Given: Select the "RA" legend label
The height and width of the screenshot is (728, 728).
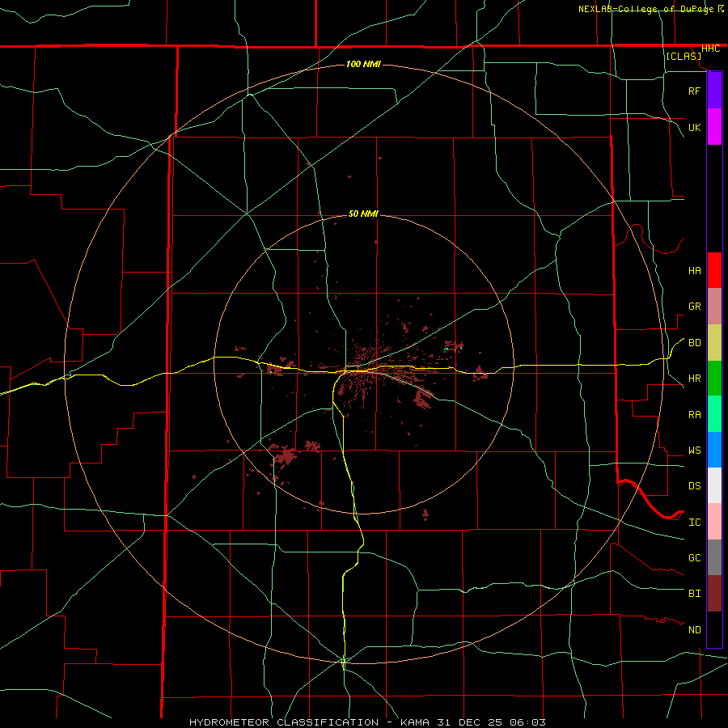Looking at the screenshot, I should (694, 415).
